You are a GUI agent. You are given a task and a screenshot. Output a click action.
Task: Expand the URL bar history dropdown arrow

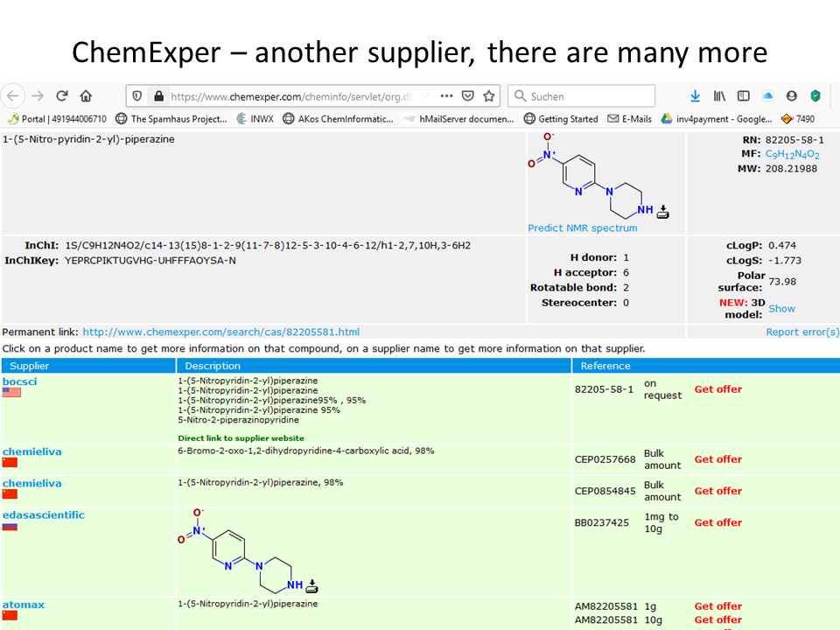425,96
